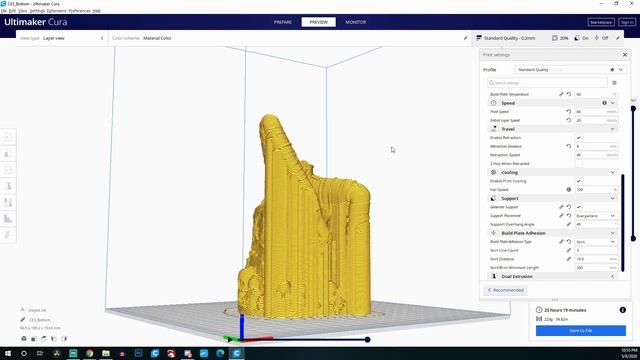Click the pencil icon after Off in settings summary

coord(618,38)
